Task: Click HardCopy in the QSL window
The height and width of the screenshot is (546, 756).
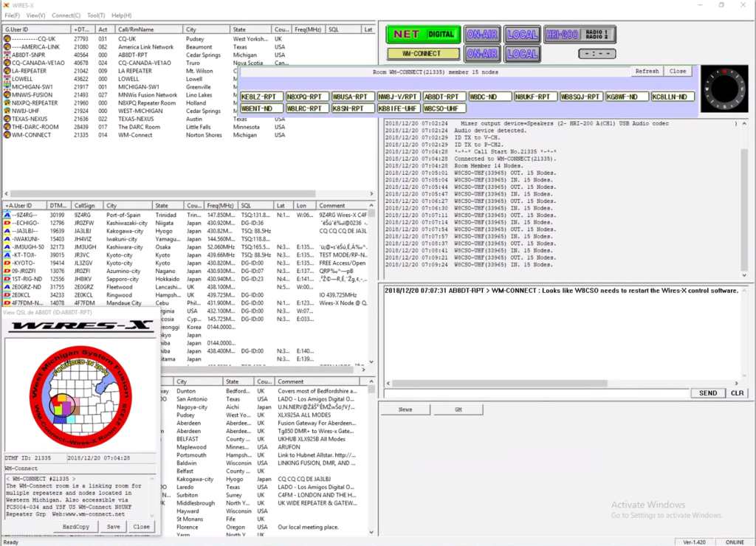Action: (x=76, y=527)
